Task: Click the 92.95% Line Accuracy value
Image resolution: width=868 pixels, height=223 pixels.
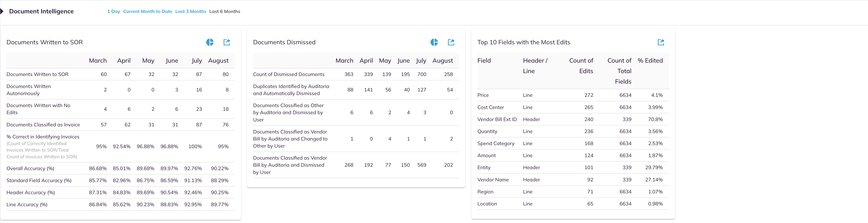Action: click(x=193, y=204)
